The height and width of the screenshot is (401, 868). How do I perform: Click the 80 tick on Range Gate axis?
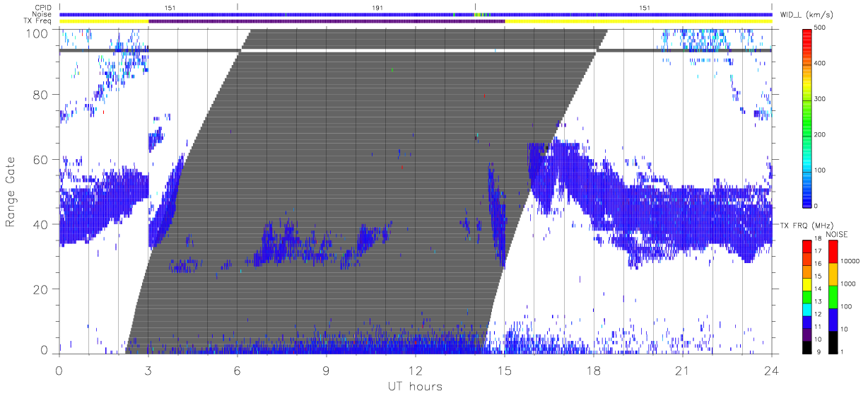pyautogui.click(x=39, y=94)
